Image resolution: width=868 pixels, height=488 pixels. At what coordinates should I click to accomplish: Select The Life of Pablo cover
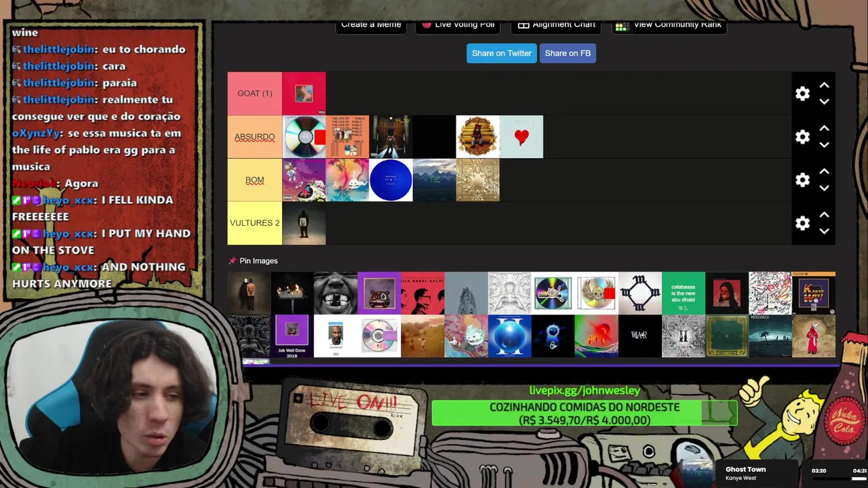tap(347, 137)
